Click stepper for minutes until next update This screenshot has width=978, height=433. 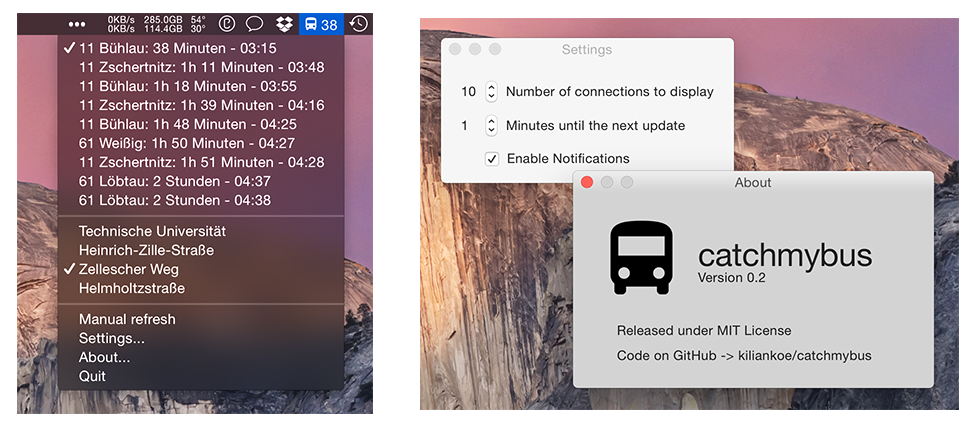tap(491, 125)
